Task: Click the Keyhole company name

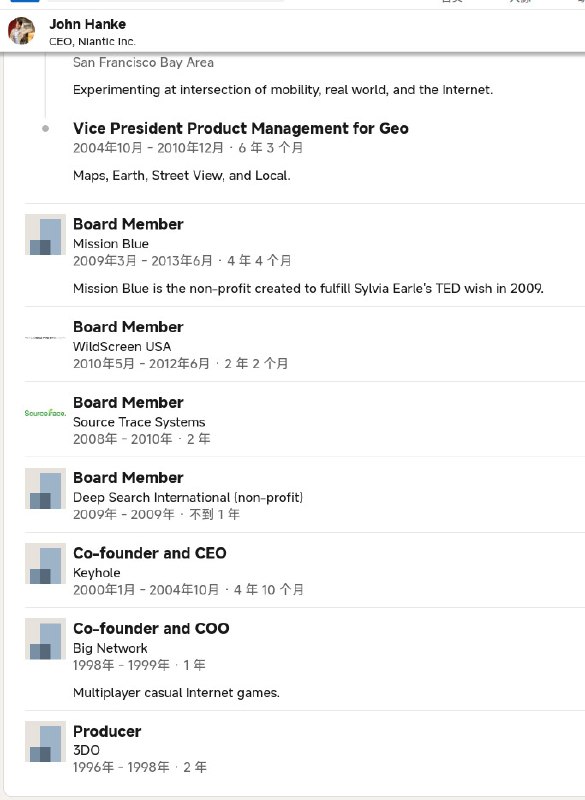Action: click(96, 573)
